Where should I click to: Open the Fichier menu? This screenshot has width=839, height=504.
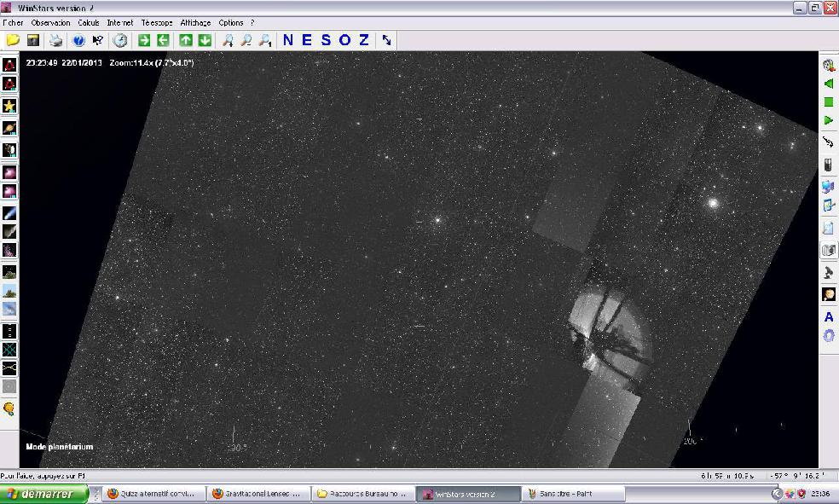tap(13, 22)
